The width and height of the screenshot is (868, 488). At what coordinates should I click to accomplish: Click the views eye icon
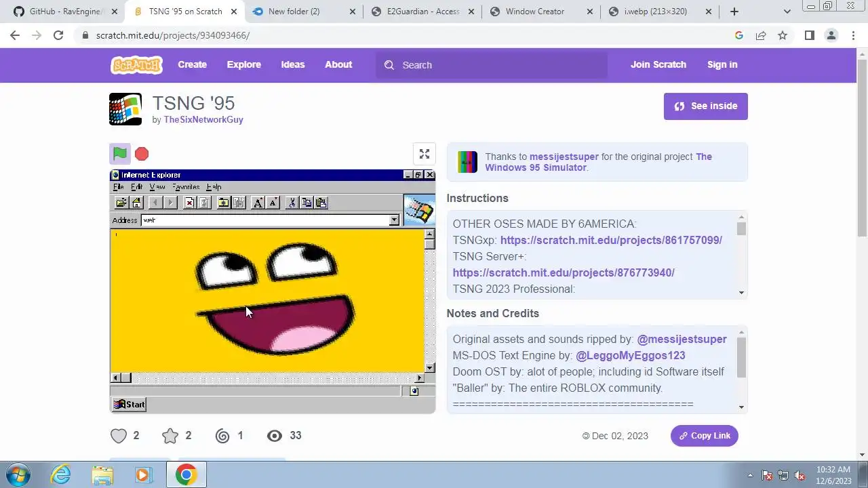tap(275, 436)
